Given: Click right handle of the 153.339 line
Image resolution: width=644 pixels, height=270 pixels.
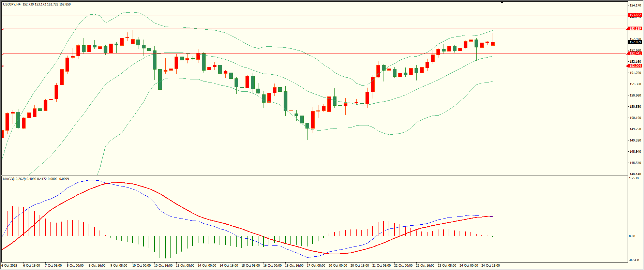Looking at the screenshot, I should (x=627, y=29).
